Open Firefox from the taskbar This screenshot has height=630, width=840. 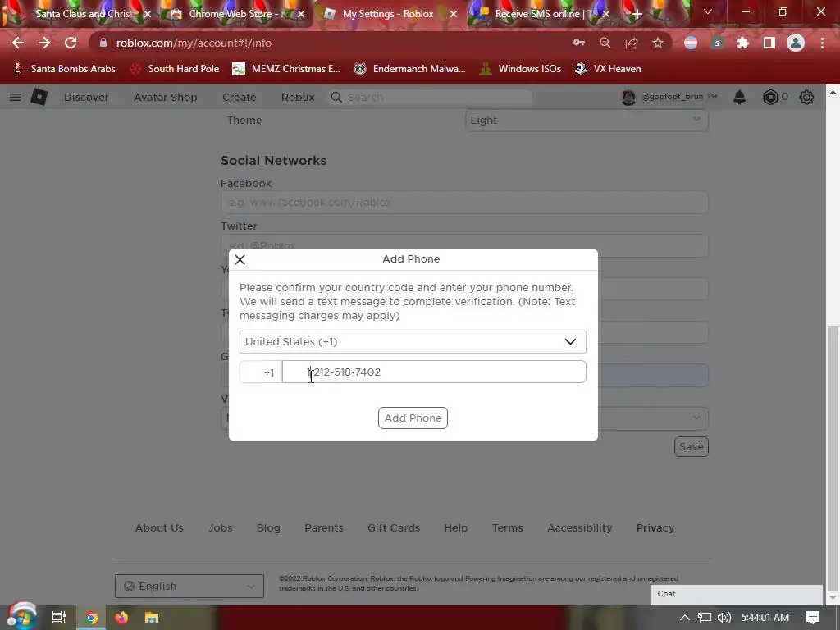[x=121, y=618]
